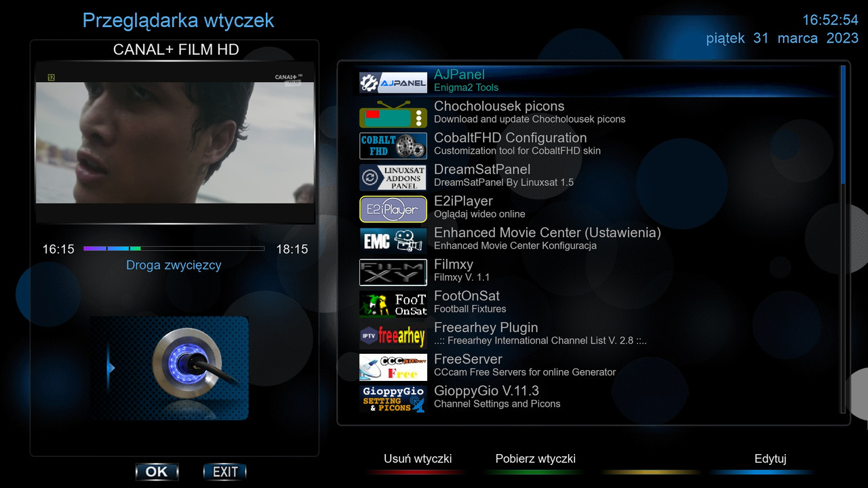
Task: Choose the FreeServer entry title
Action: pyautogui.click(x=468, y=359)
